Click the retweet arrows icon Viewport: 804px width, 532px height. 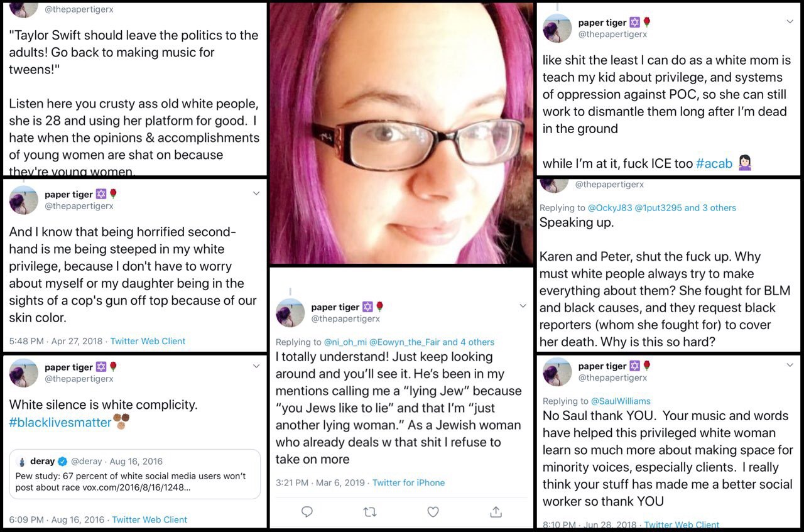(x=370, y=512)
